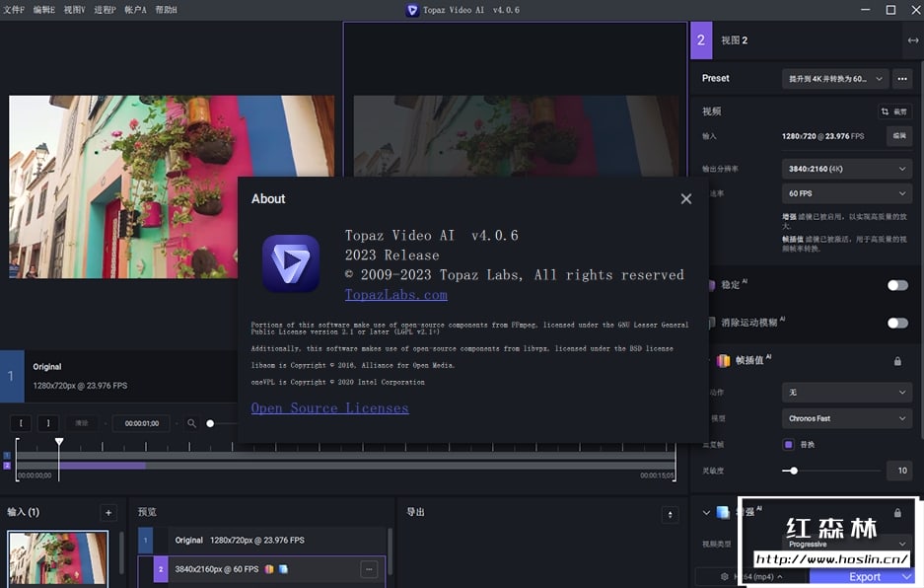Open preset options three-dots button
Screen dimensions: 924x588
(902, 79)
